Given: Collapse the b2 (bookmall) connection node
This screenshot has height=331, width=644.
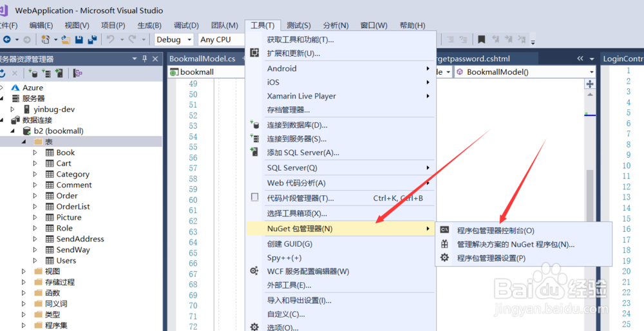Looking at the screenshot, I should point(12,131).
